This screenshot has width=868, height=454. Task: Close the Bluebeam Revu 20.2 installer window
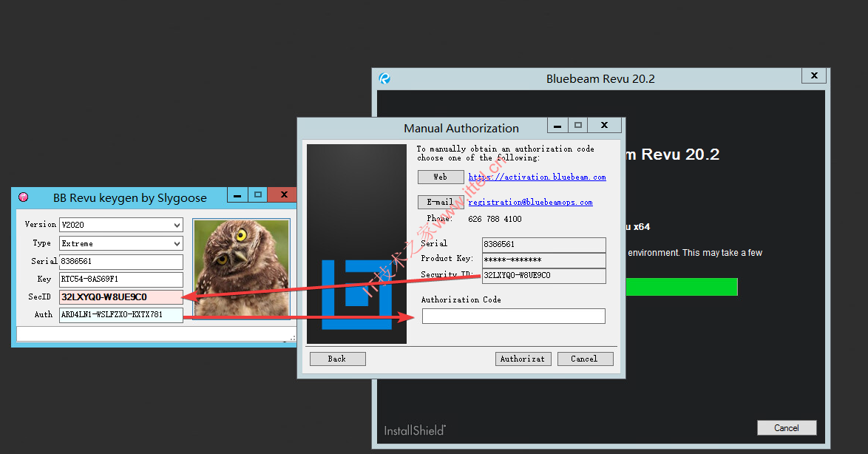point(814,76)
